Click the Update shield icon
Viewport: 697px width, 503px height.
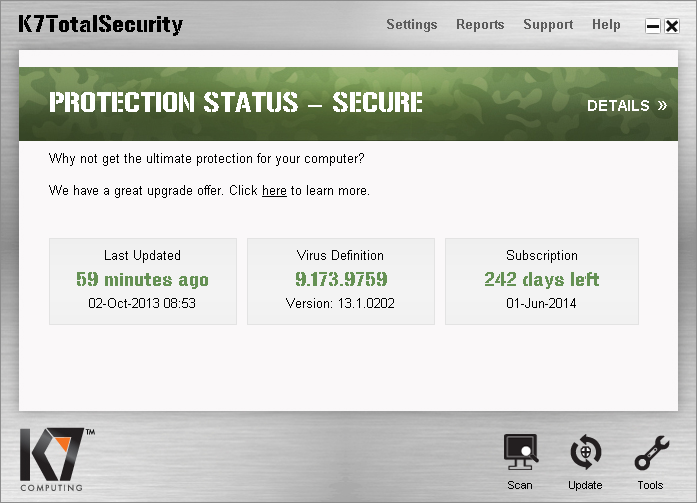[585, 455]
